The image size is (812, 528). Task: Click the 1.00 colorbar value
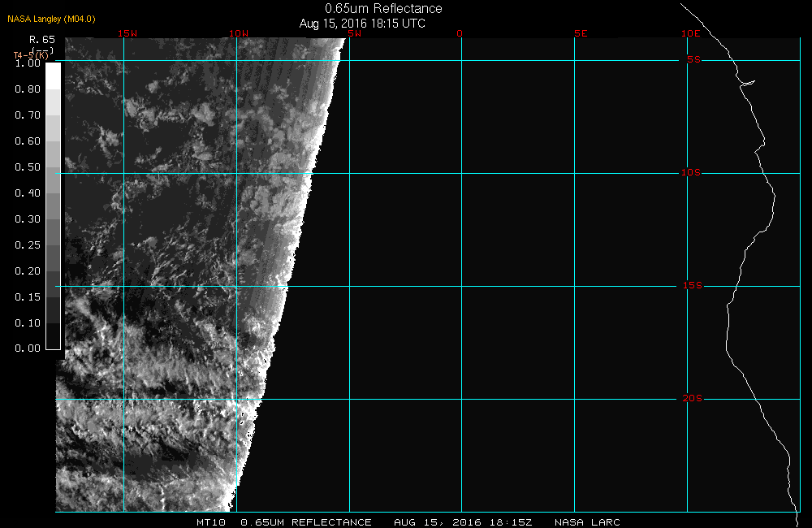28,63
